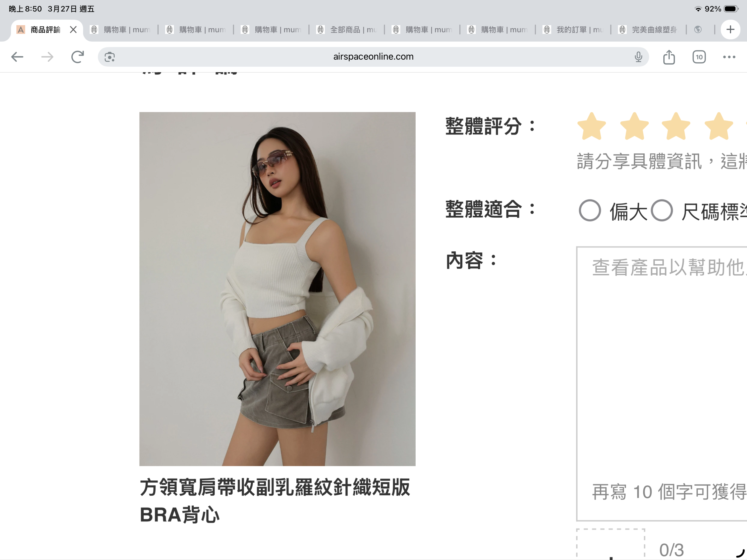This screenshot has height=560, width=747.
Task: Rate the product one star
Action: click(592, 126)
